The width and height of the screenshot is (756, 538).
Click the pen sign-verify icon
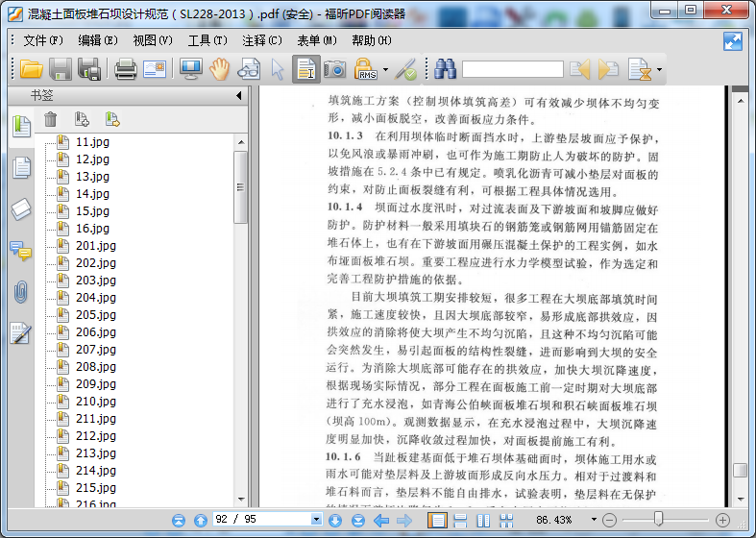point(406,69)
